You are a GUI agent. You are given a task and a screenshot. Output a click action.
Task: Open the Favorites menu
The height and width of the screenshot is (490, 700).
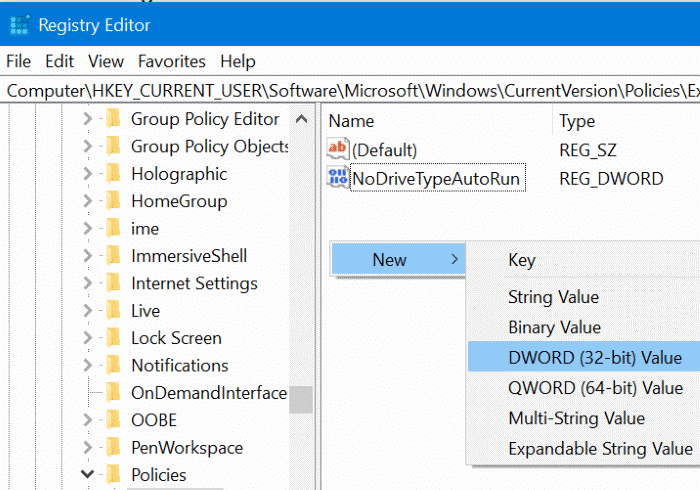point(172,61)
